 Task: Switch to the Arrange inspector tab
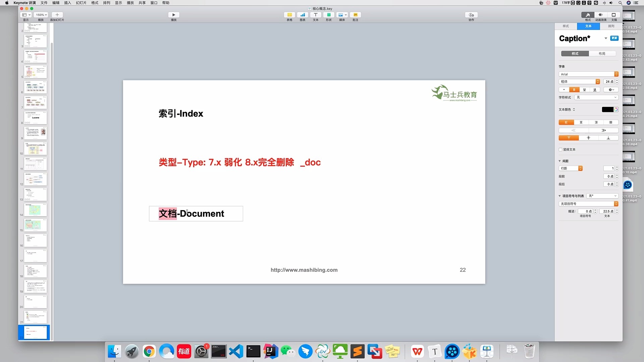click(x=611, y=26)
